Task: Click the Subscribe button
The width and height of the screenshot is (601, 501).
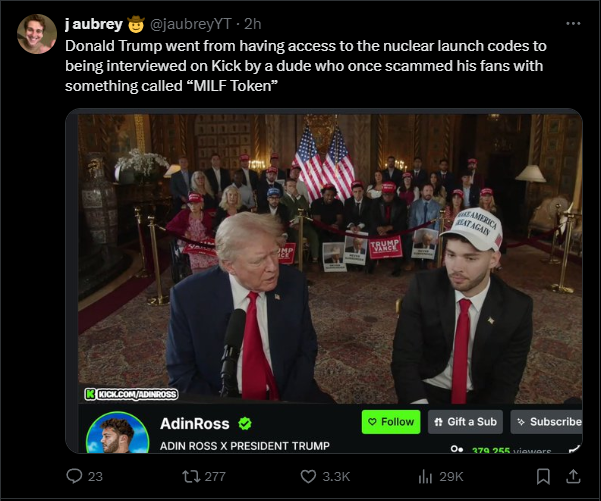Action: [x=547, y=422]
